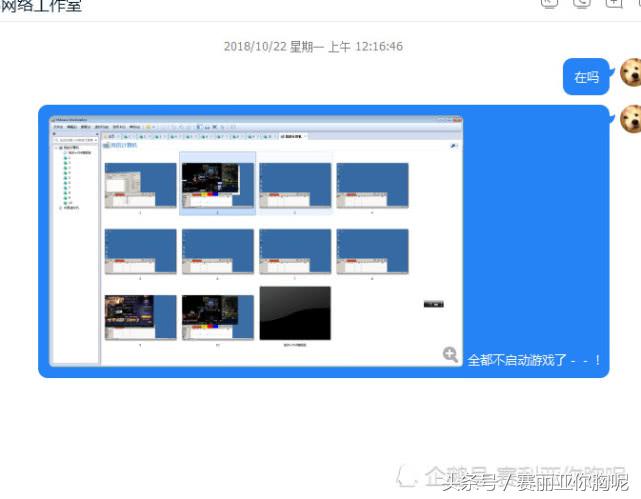Click the dog avatar beside '在吗' message

(x=631, y=73)
